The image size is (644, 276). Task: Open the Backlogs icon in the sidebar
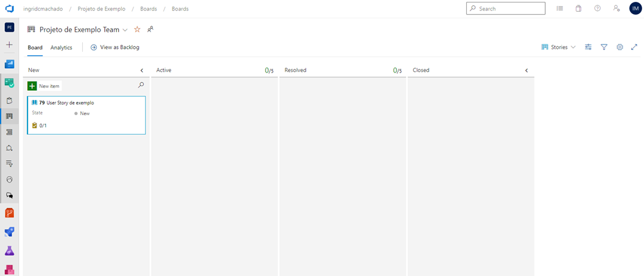click(10, 132)
